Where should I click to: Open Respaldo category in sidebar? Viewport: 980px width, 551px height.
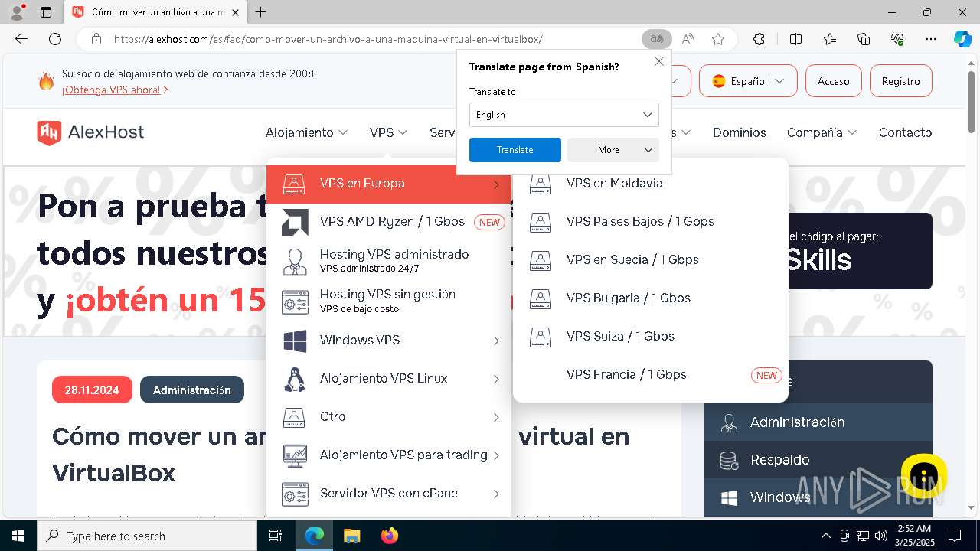coord(818,460)
